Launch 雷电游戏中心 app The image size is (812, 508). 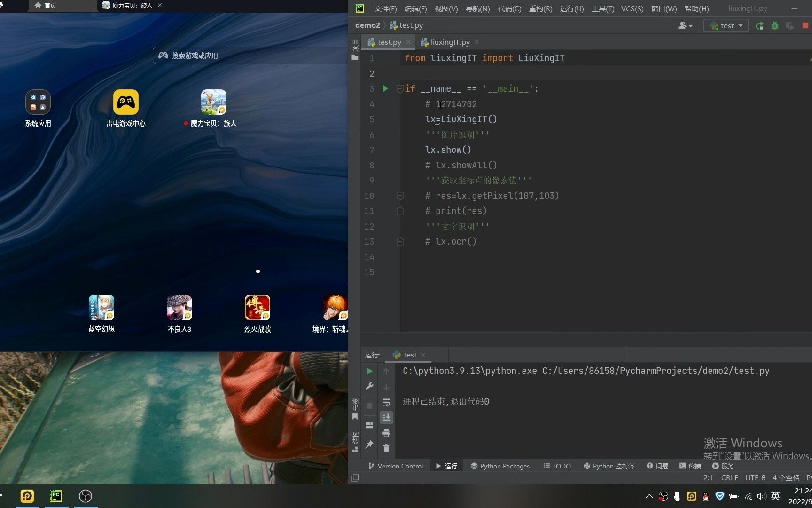125,102
